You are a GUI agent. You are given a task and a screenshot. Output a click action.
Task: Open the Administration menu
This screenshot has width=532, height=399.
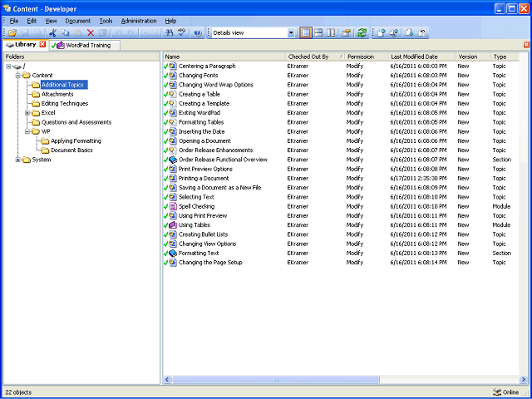(139, 21)
